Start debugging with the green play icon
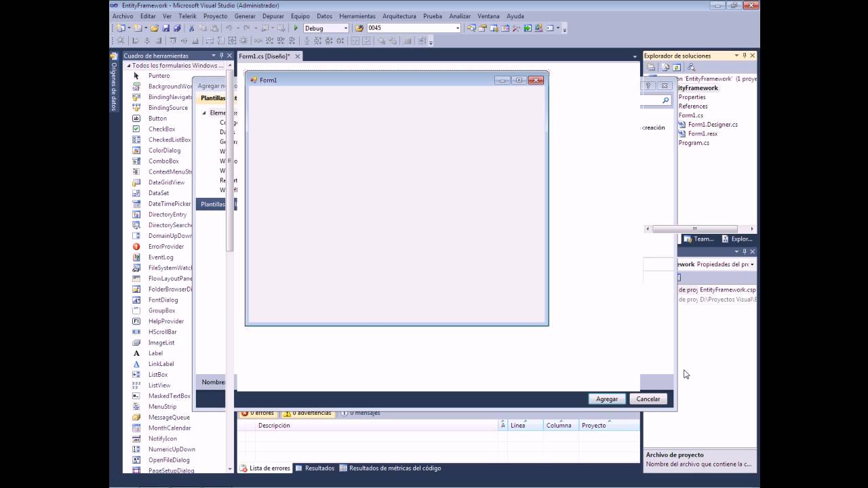Image resolution: width=868 pixels, height=488 pixels. tap(296, 28)
